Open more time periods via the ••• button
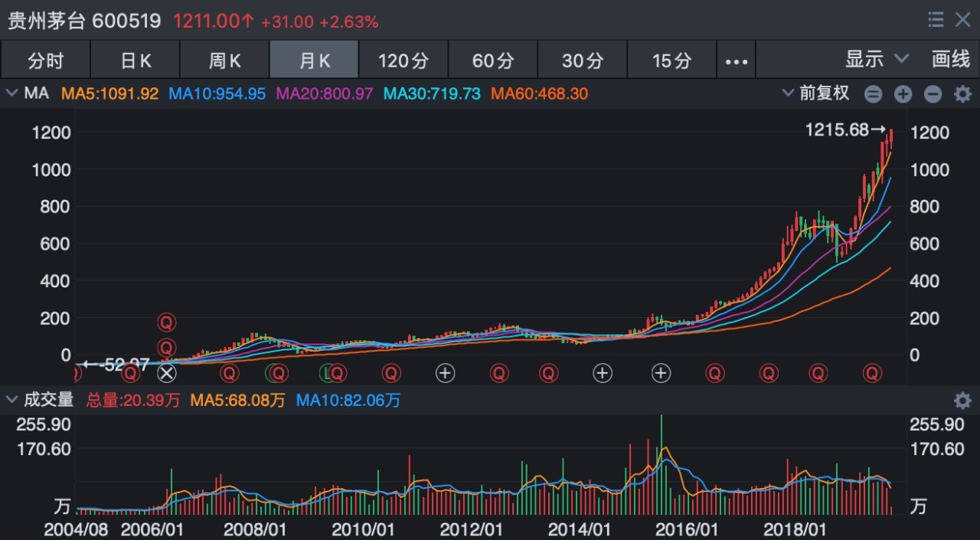980x540 pixels. click(x=737, y=61)
